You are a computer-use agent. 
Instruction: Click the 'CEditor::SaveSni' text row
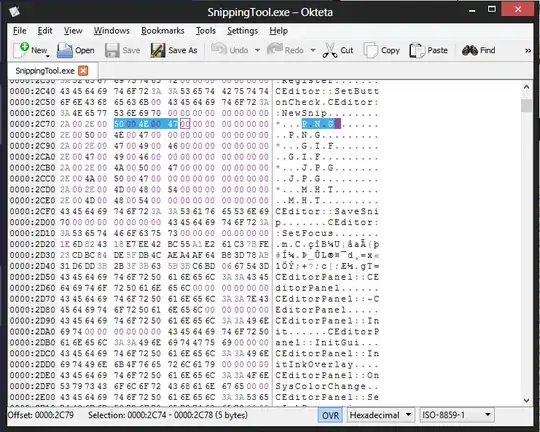tap(327, 211)
